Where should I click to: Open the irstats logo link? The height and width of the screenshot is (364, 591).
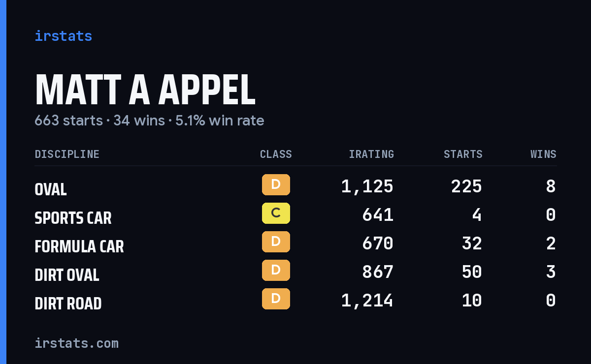(x=63, y=36)
